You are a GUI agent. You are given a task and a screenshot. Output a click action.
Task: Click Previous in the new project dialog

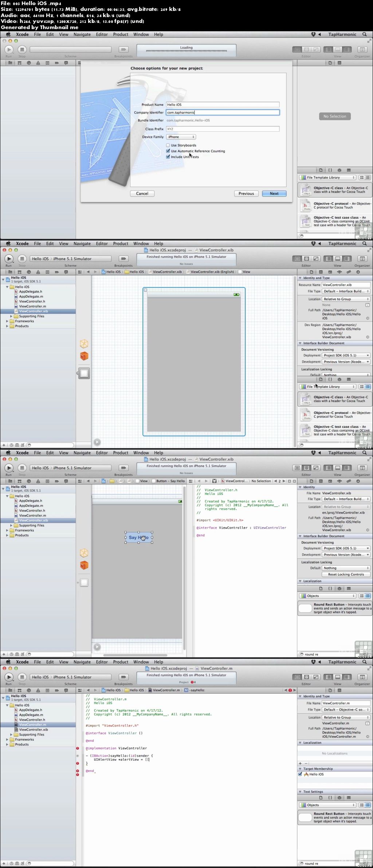(x=246, y=194)
